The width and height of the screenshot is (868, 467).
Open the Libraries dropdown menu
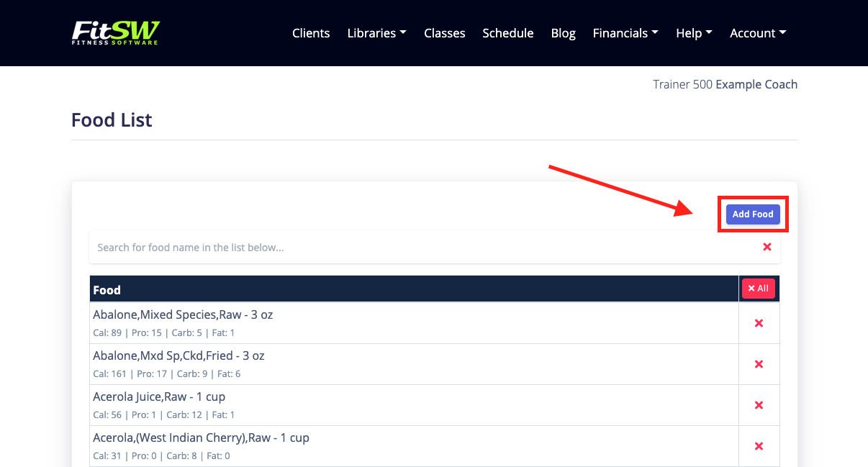[376, 32]
